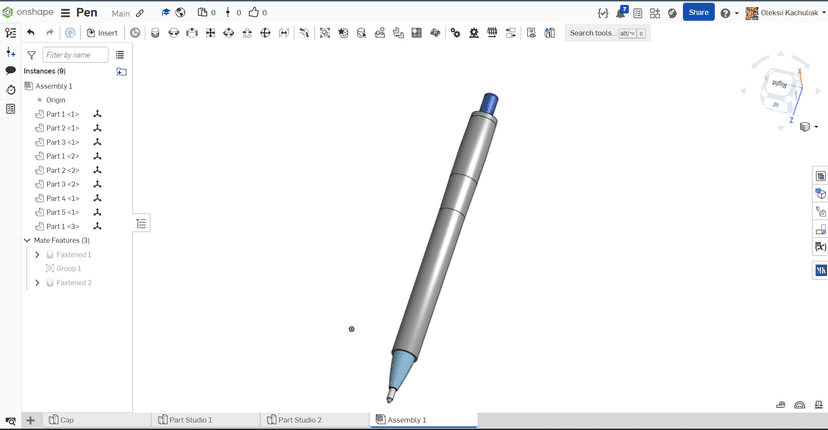Viewport: 828px width, 430px height.
Task: Open the comments panel icon
Action: pos(11,71)
